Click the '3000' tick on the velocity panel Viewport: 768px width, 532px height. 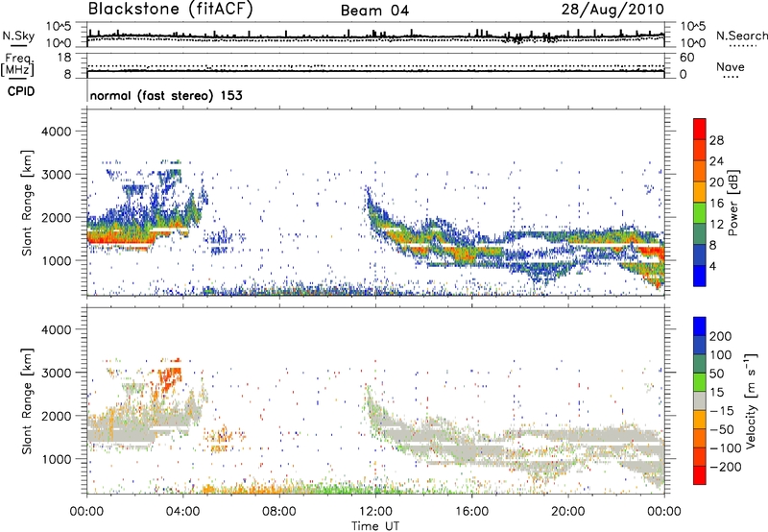pyautogui.click(x=57, y=373)
